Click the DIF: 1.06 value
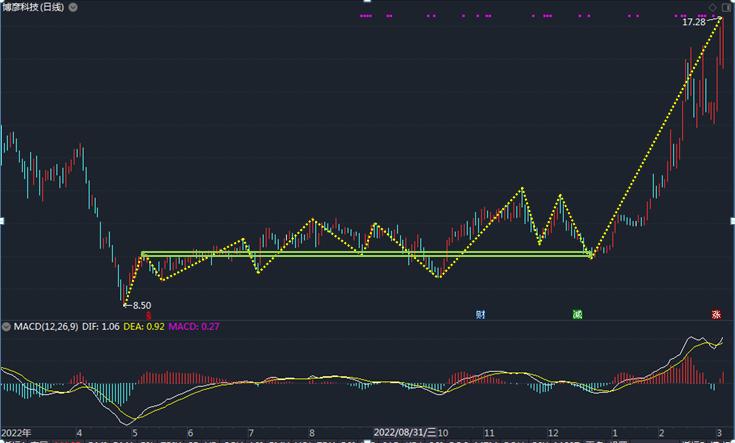The image size is (735, 443). (101, 326)
